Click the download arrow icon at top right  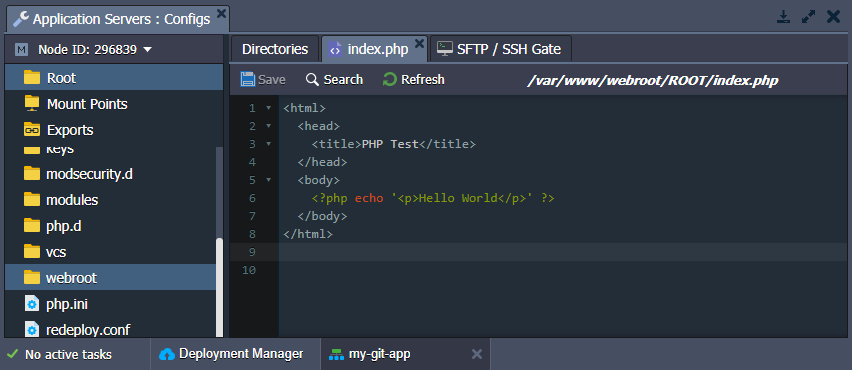pos(783,17)
